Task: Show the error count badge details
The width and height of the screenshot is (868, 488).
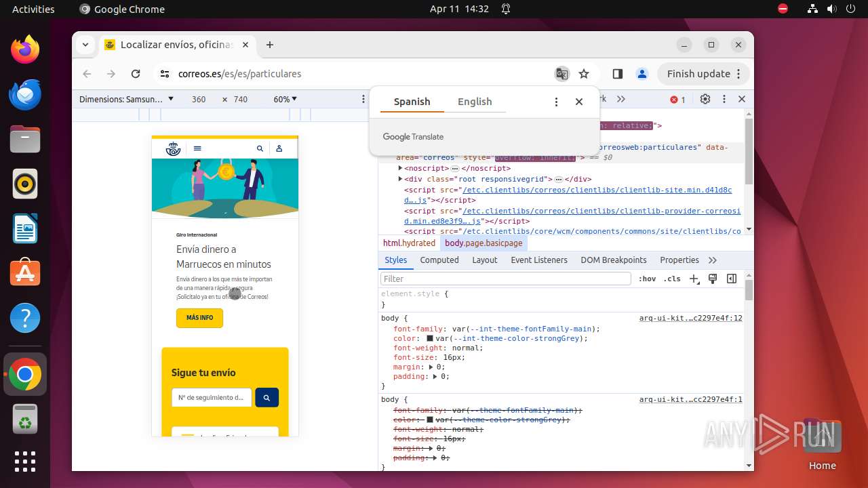Action: 678,100
